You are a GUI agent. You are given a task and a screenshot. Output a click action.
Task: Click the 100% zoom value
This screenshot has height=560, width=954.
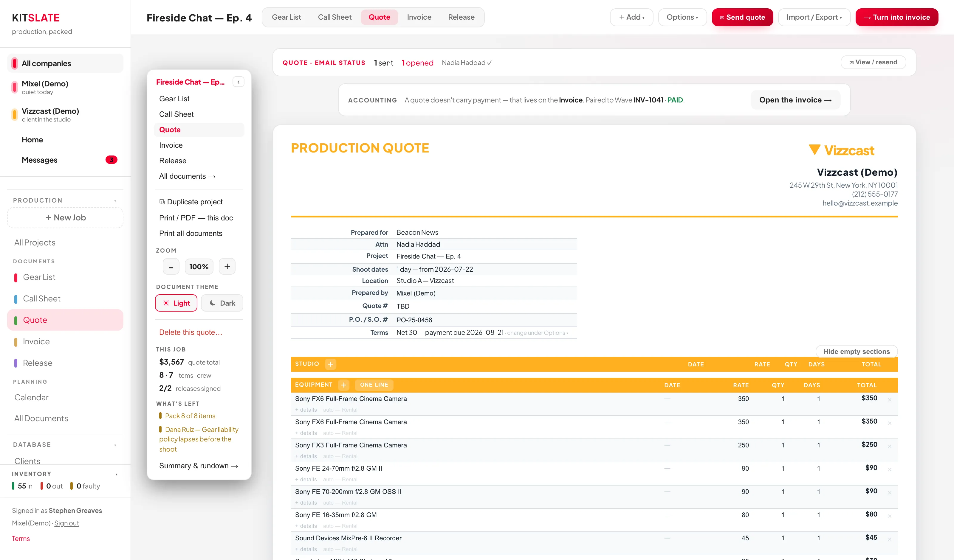[199, 266]
